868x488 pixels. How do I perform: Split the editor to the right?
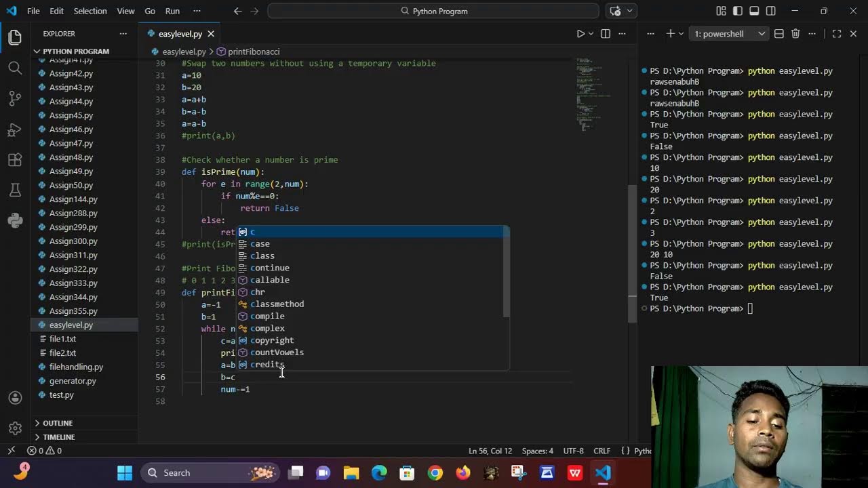tap(606, 34)
